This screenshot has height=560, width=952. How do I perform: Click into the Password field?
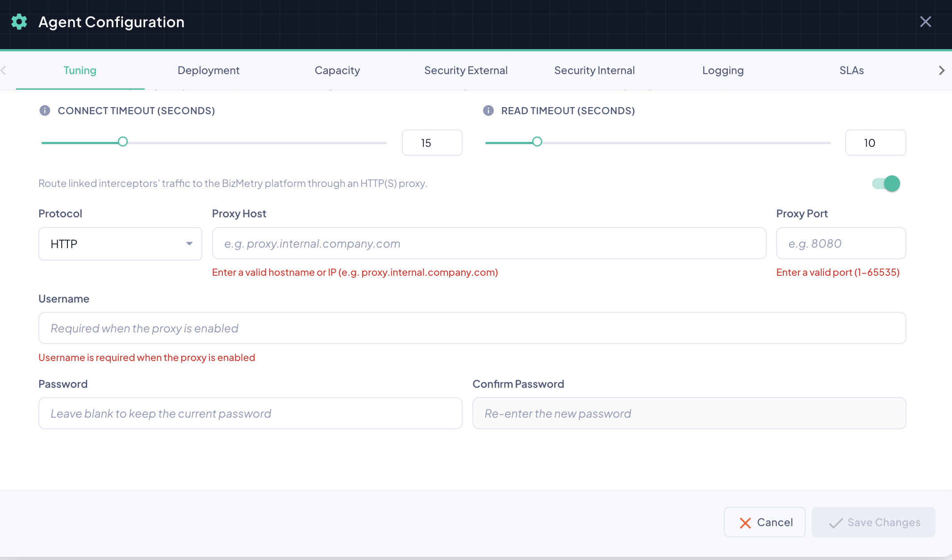[x=251, y=414]
